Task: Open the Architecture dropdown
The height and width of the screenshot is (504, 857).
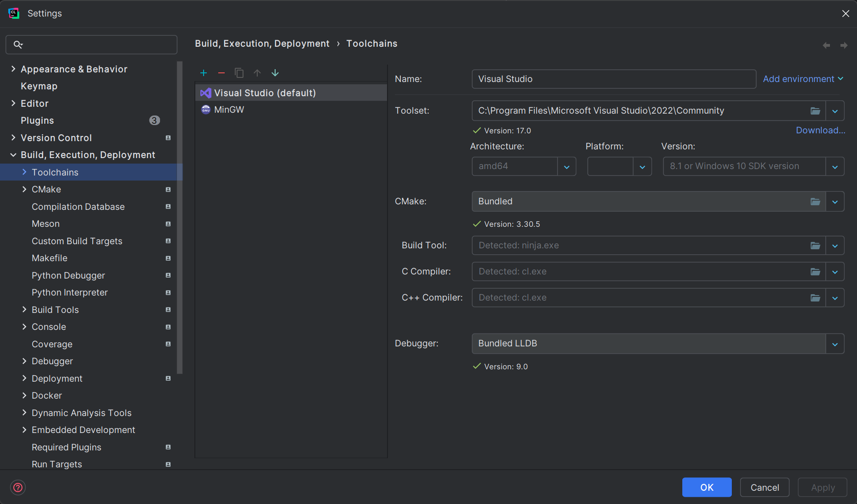Action: pos(567,166)
